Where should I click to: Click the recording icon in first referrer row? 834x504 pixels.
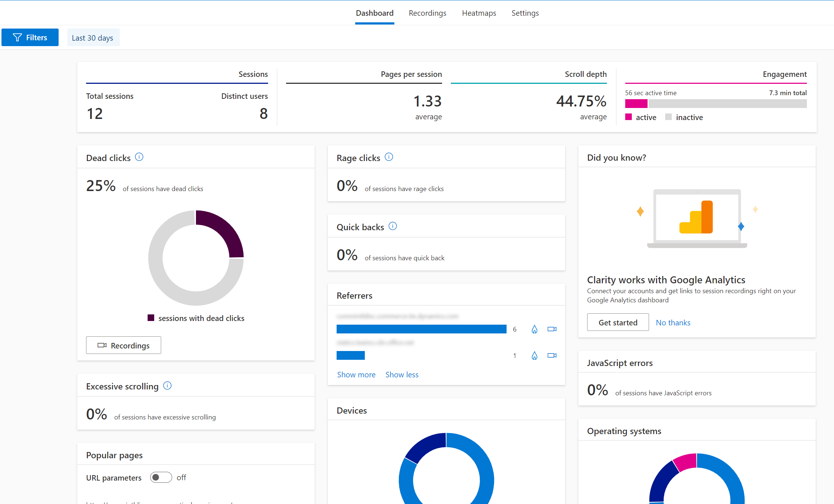[x=551, y=329]
